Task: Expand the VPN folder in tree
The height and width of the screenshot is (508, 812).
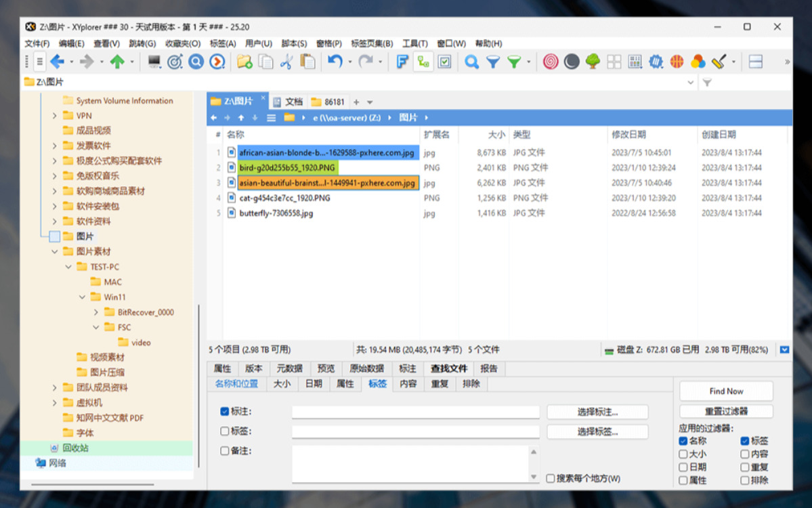Action: click(x=55, y=115)
